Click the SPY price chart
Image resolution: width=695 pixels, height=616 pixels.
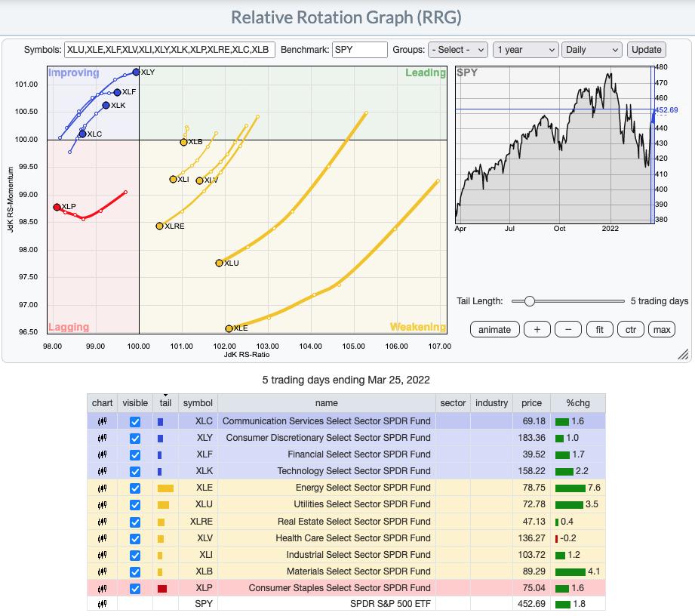tap(555, 145)
